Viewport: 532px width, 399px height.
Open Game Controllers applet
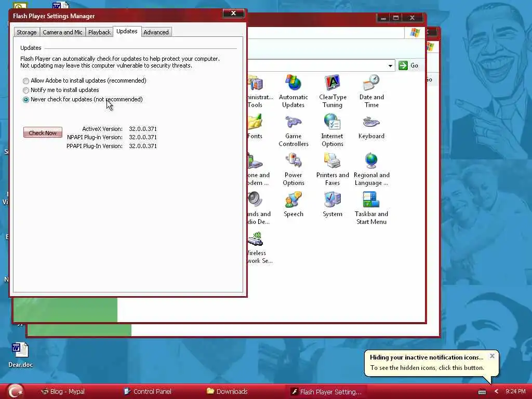[x=293, y=130]
